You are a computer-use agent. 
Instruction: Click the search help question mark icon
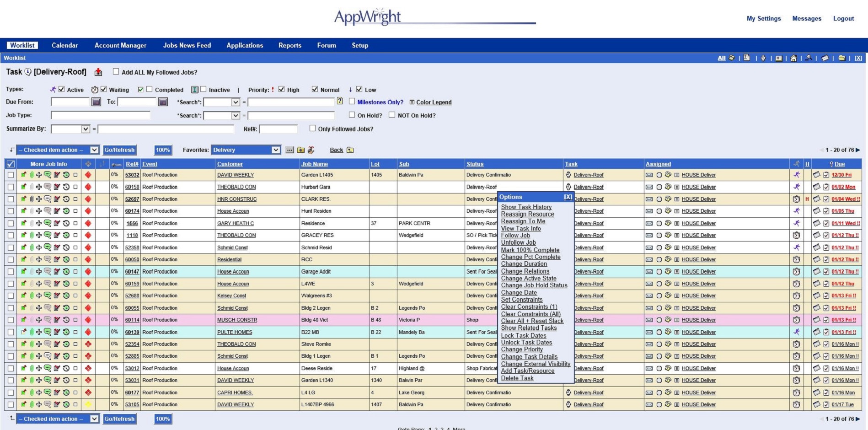pos(340,102)
